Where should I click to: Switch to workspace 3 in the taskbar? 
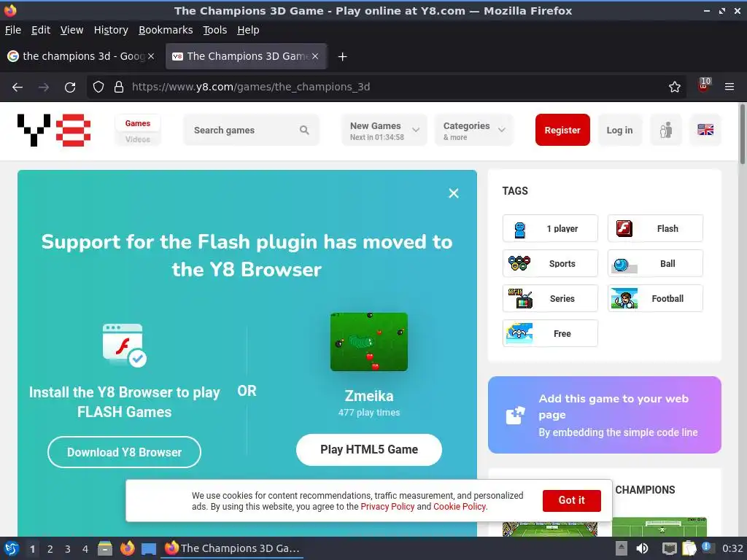(x=68, y=549)
